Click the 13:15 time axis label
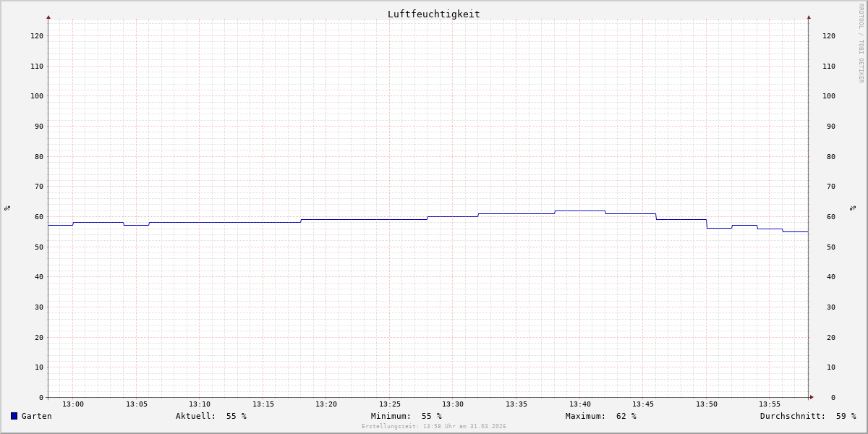Screen dimensions: 868x434 263,404
